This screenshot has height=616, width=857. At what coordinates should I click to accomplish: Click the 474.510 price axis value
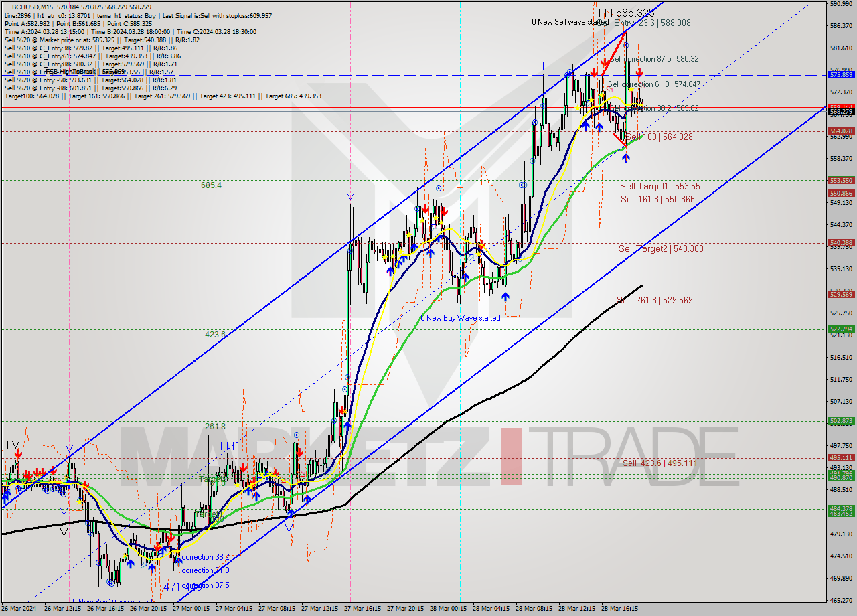point(841,556)
